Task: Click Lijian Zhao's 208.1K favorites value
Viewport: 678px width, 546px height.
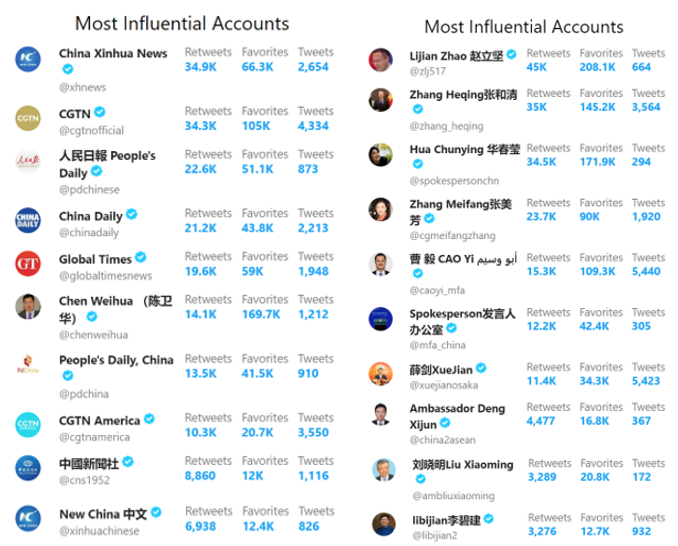Action: tap(597, 67)
